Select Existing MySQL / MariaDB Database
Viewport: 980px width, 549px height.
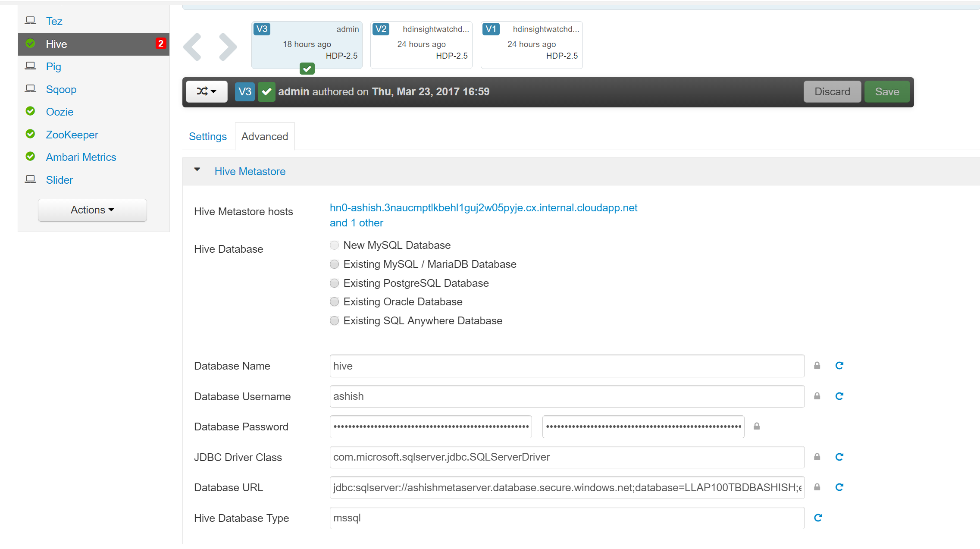click(334, 264)
